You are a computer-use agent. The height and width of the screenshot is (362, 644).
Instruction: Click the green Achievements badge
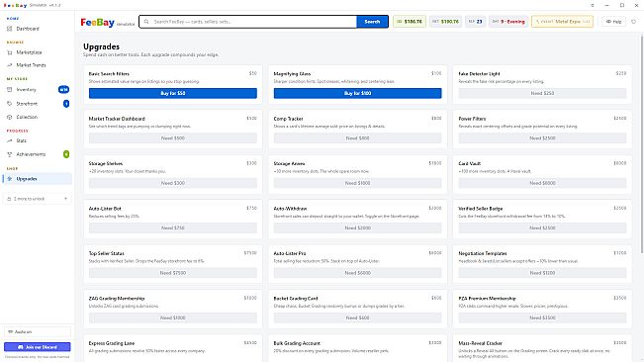(x=66, y=154)
